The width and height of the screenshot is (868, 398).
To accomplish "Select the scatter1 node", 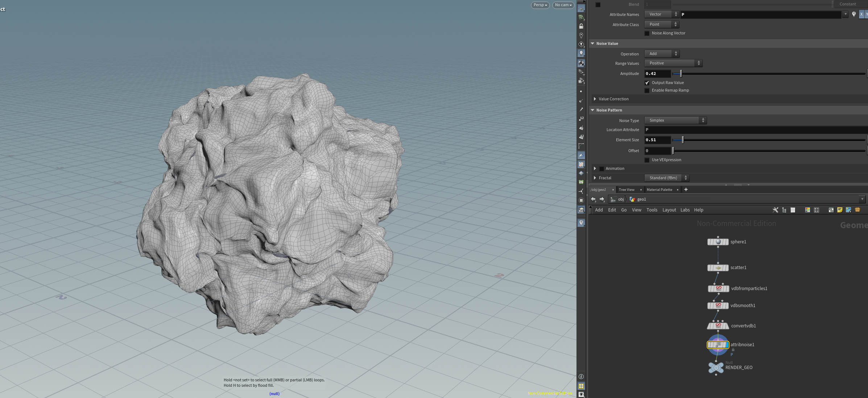I will coord(718,268).
